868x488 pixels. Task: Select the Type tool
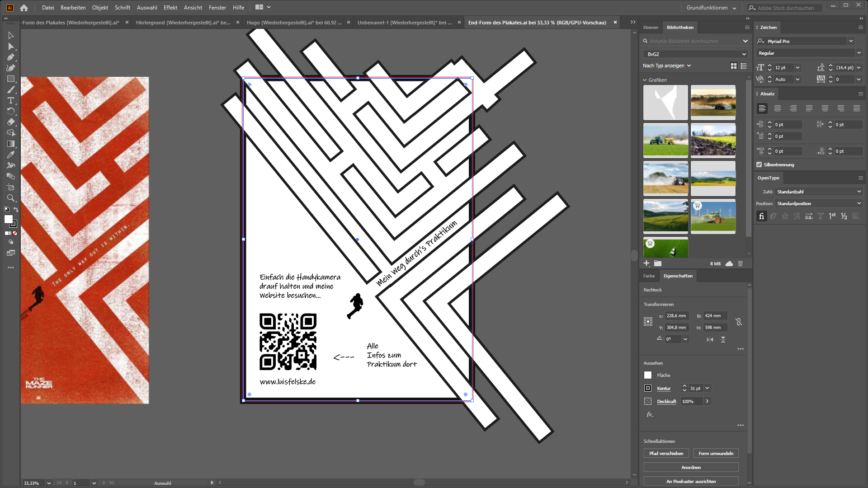pyautogui.click(x=11, y=100)
